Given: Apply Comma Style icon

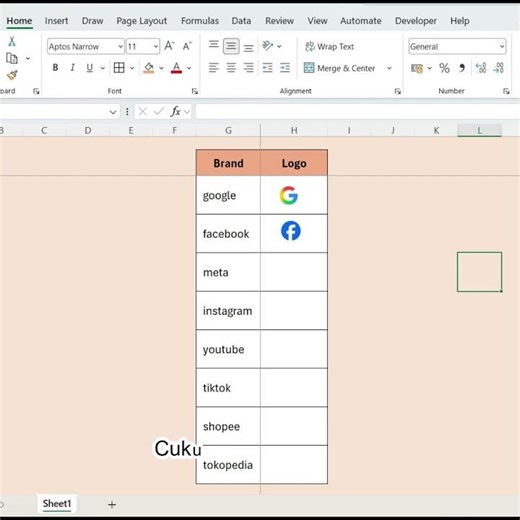Looking at the screenshot, I should 462,68.
